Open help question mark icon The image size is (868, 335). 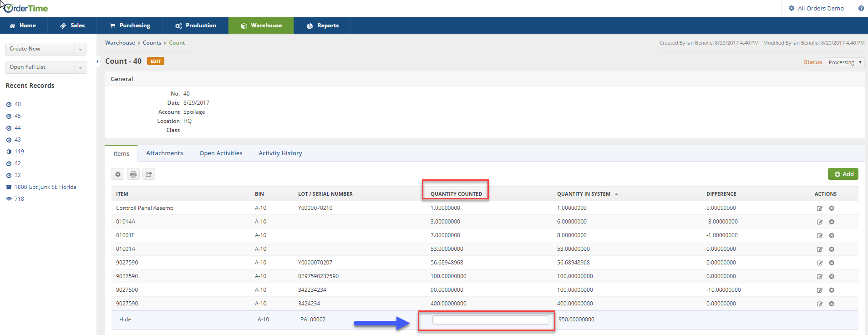[x=861, y=8]
